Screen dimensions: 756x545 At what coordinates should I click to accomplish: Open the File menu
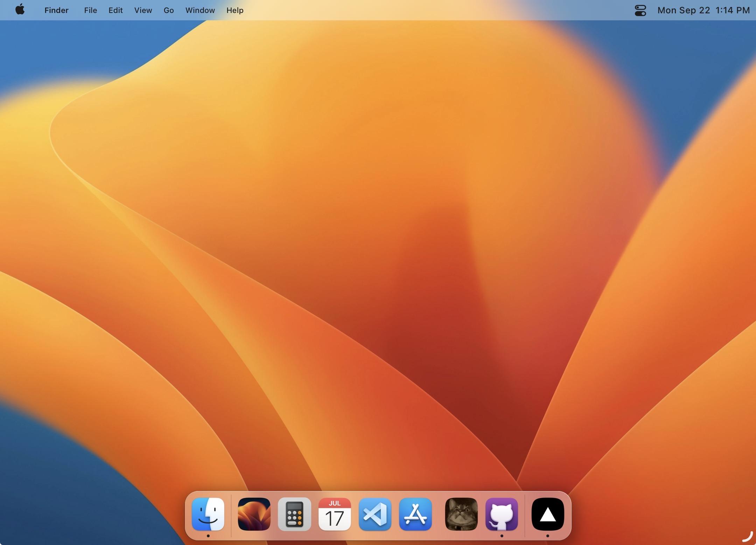coord(90,10)
